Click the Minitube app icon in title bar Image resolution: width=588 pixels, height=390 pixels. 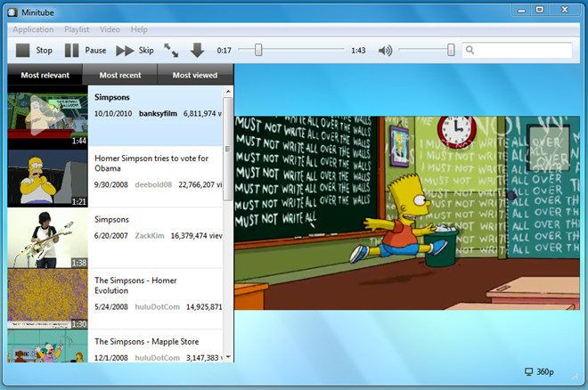[12, 12]
